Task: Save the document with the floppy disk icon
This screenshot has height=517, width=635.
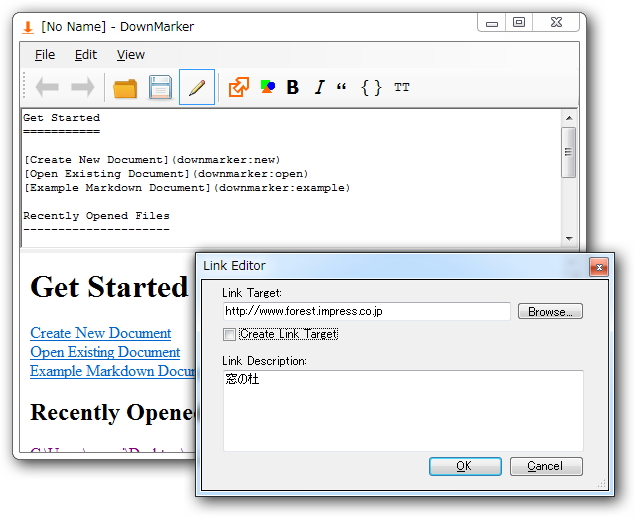Action: click(160, 87)
